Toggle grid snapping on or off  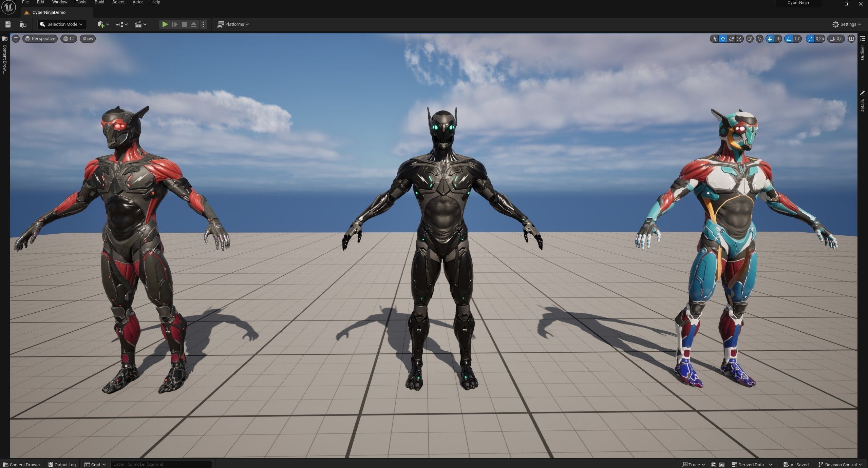770,39
